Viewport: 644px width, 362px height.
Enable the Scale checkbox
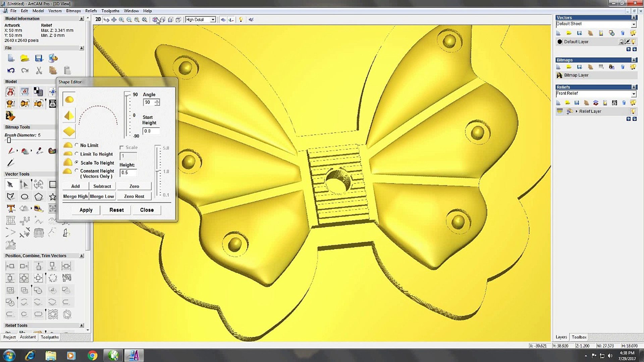(x=122, y=147)
